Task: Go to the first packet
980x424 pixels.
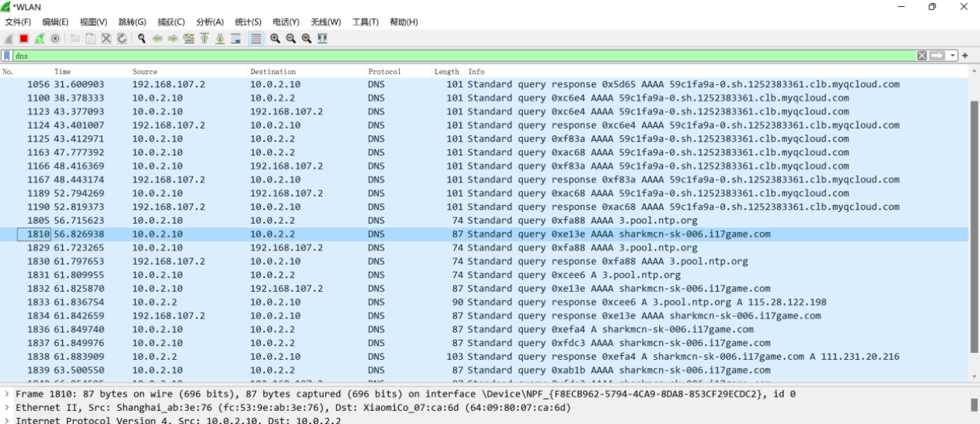Action: pyautogui.click(x=204, y=38)
